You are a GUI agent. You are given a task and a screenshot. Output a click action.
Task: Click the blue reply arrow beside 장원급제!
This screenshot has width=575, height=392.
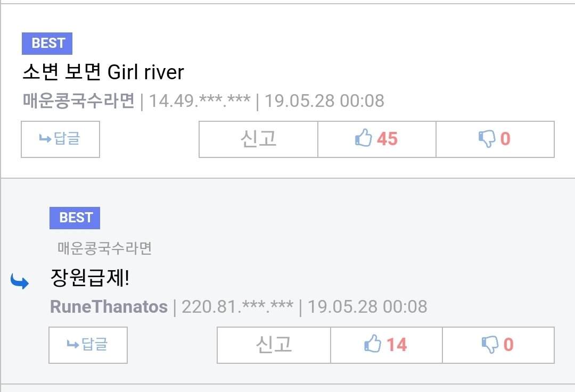(x=20, y=281)
